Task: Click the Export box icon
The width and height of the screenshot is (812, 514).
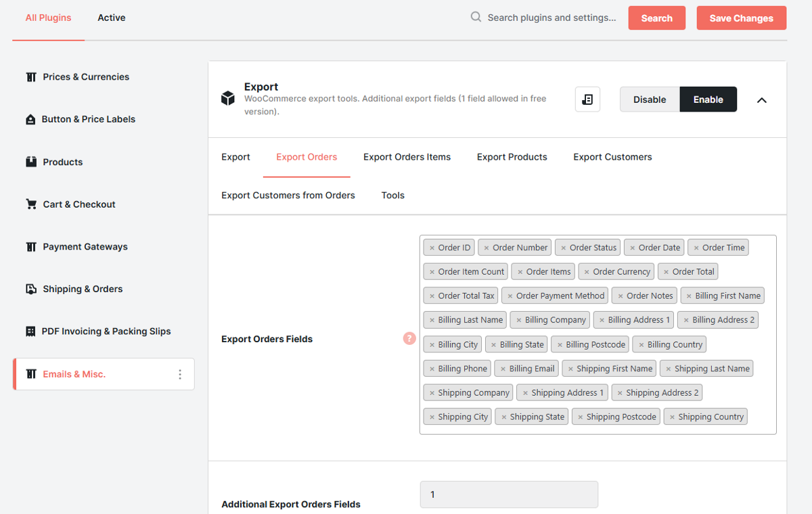Action: (228, 99)
